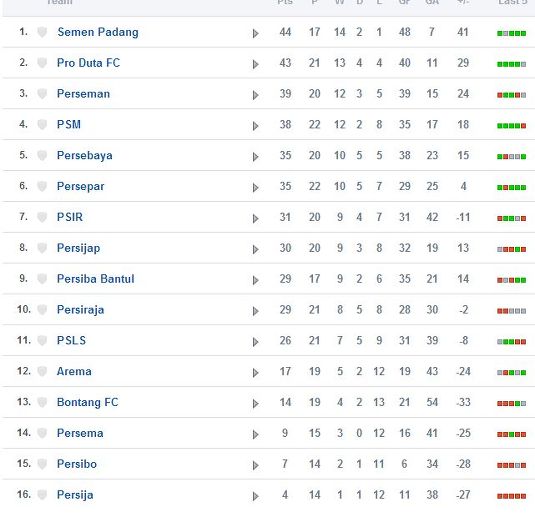Click the club crest icon next to PSM
The height and width of the screenshot is (517, 535).
42,125
